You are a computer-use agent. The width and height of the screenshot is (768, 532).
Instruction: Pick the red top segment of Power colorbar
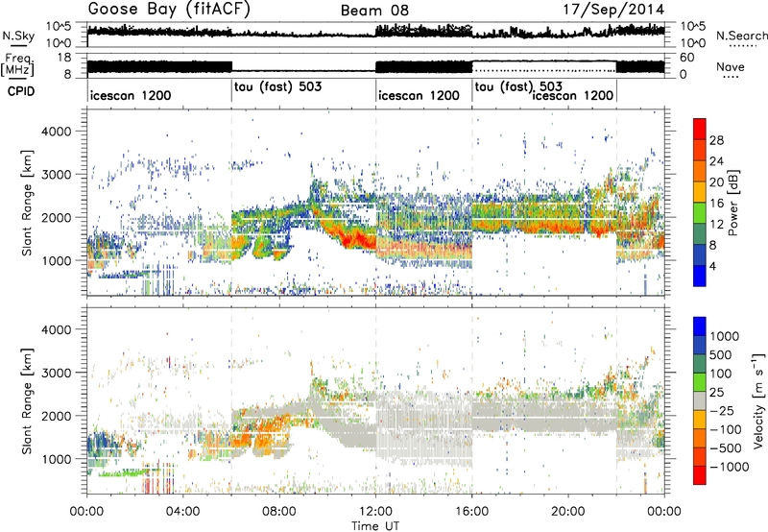coord(700,129)
